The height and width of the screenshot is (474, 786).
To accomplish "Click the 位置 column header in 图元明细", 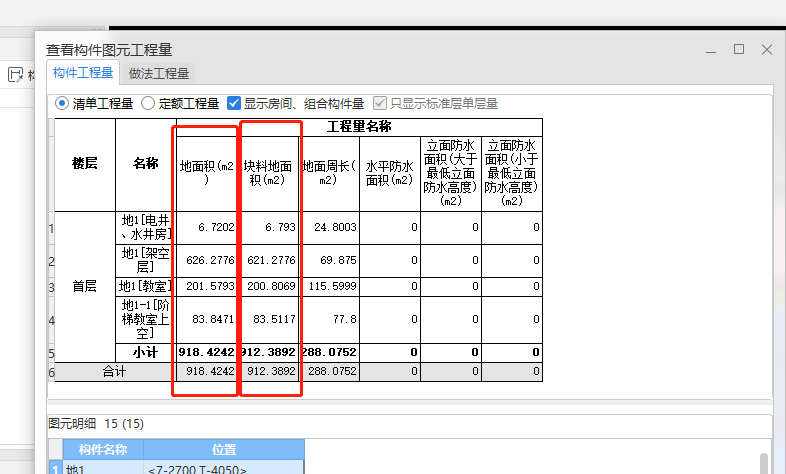I will pos(224,449).
